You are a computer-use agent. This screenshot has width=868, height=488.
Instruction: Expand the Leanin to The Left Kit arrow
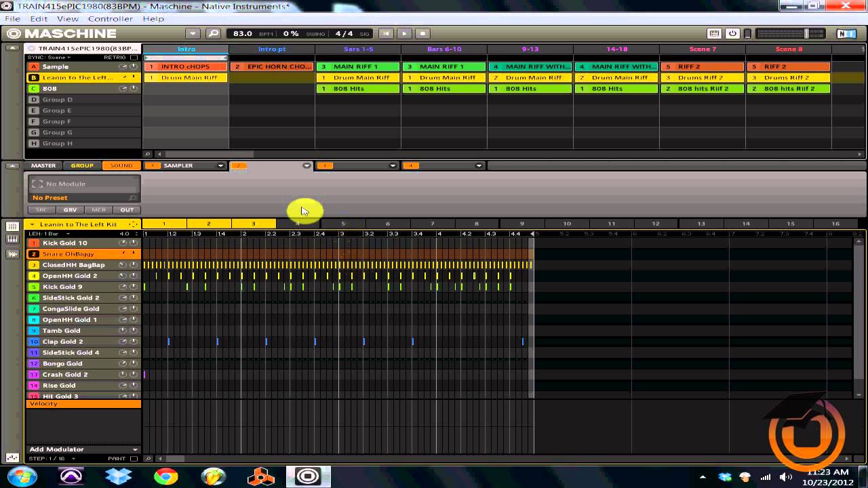click(x=32, y=224)
